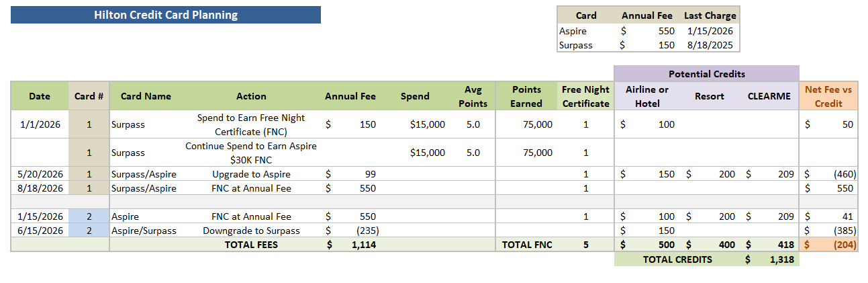This screenshot has width=868, height=283.
Task: Select the Potential Credits merged header
Action: tap(706, 74)
